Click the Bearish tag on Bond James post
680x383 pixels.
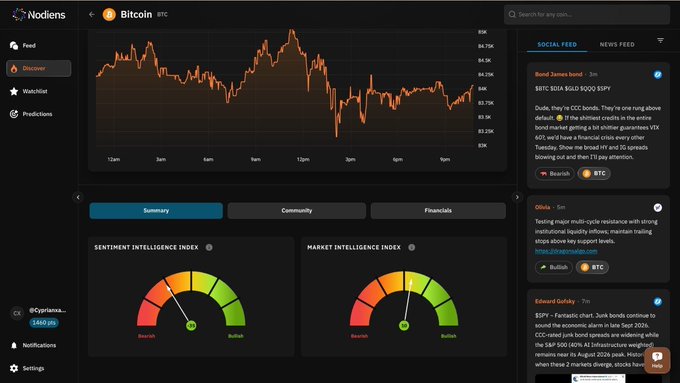click(x=555, y=173)
